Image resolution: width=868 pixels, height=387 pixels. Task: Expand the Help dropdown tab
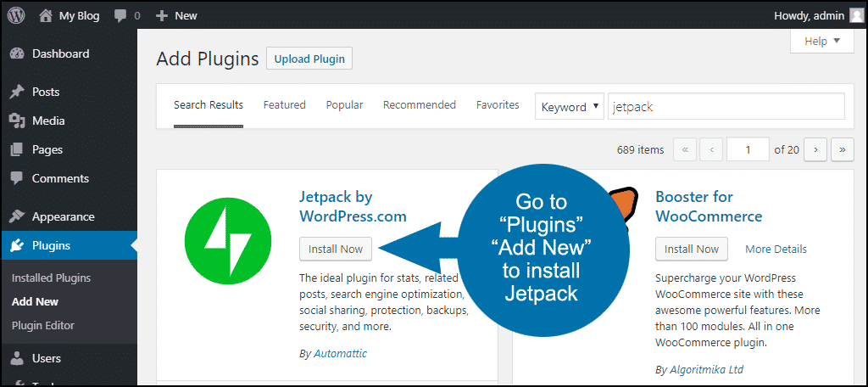[x=822, y=42]
